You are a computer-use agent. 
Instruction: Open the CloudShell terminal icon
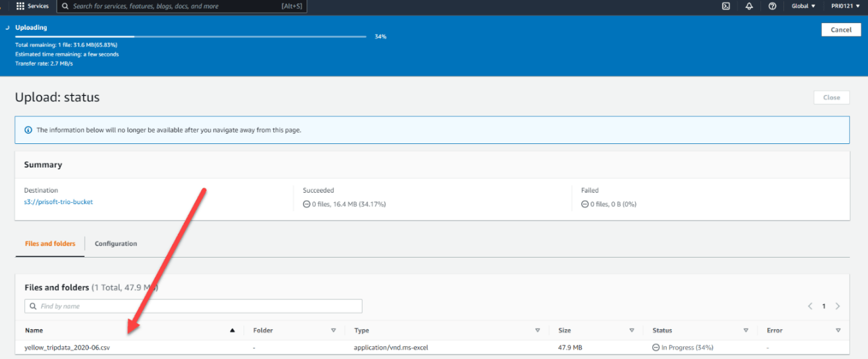tap(726, 6)
